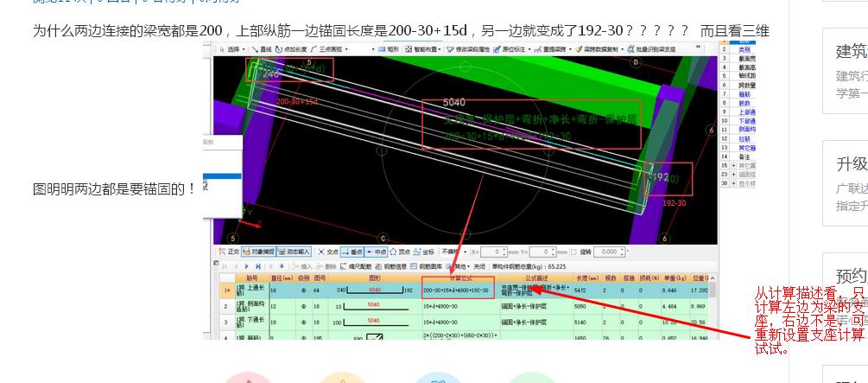Click the 筋号 column header

point(252,278)
